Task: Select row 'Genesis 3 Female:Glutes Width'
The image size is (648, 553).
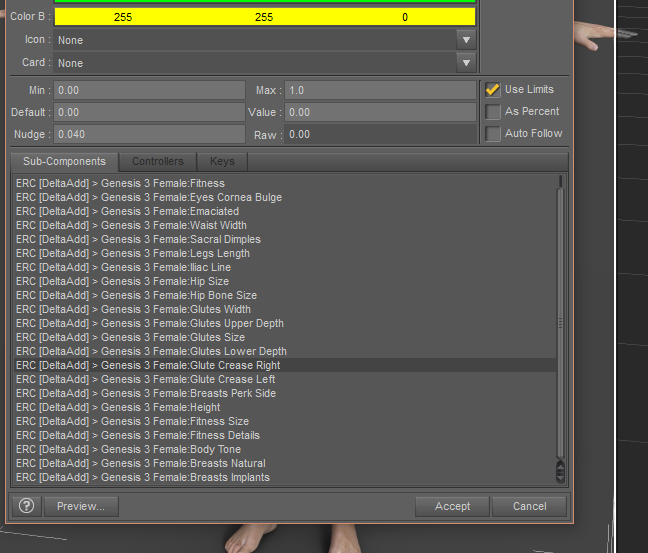Action: 285,310
